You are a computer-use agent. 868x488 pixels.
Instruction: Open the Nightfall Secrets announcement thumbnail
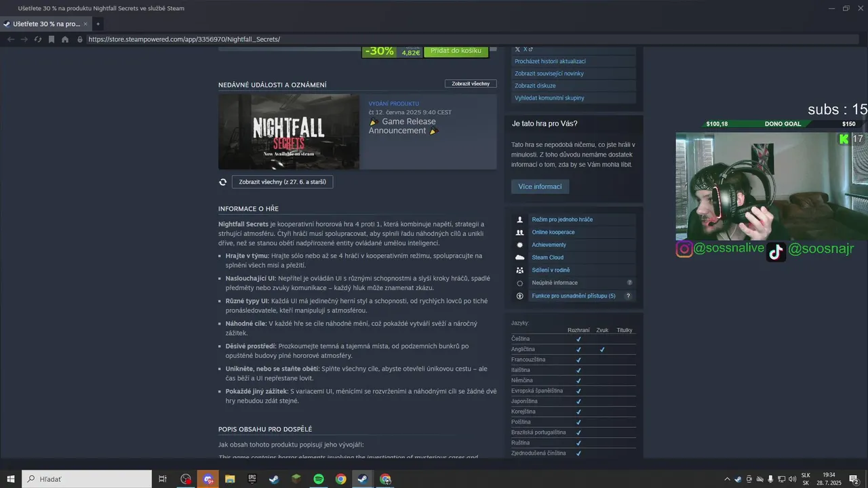[289, 131]
